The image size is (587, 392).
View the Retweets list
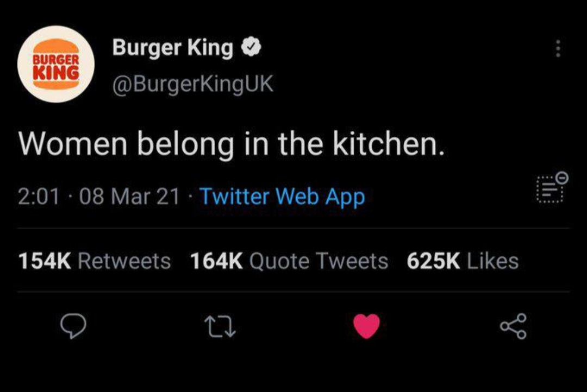[124, 261]
